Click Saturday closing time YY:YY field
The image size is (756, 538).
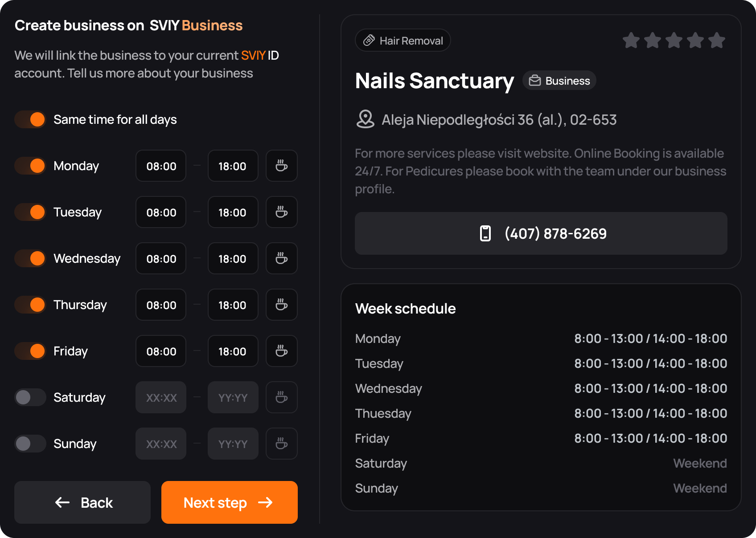click(x=233, y=397)
